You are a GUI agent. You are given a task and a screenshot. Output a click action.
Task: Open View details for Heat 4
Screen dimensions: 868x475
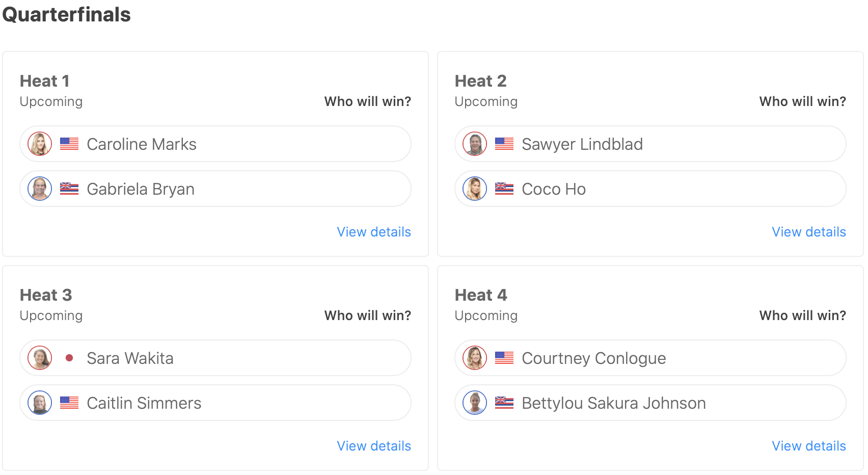coord(809,446)
